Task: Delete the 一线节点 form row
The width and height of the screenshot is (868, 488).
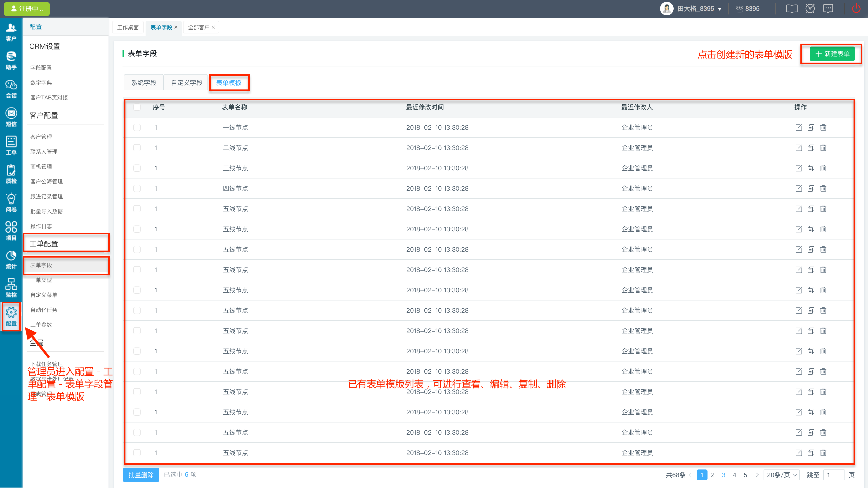Action: [x=823, y=127]
